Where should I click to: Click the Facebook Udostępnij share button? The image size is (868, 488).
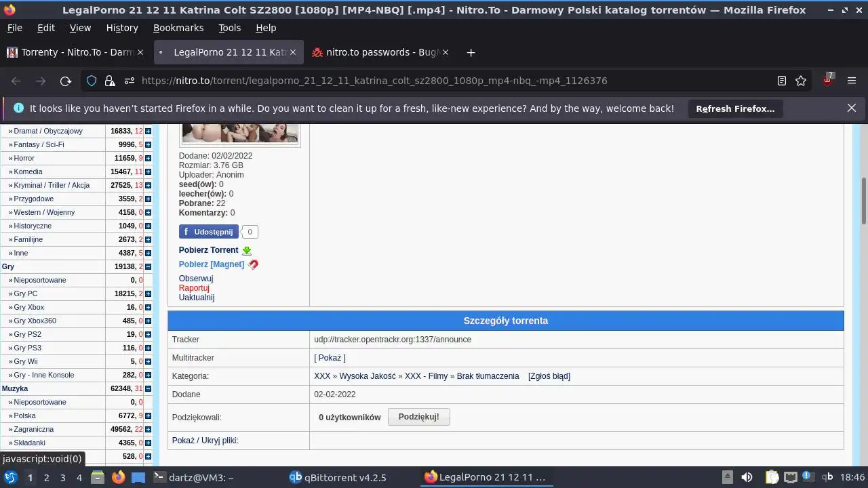tap(209, 232)
